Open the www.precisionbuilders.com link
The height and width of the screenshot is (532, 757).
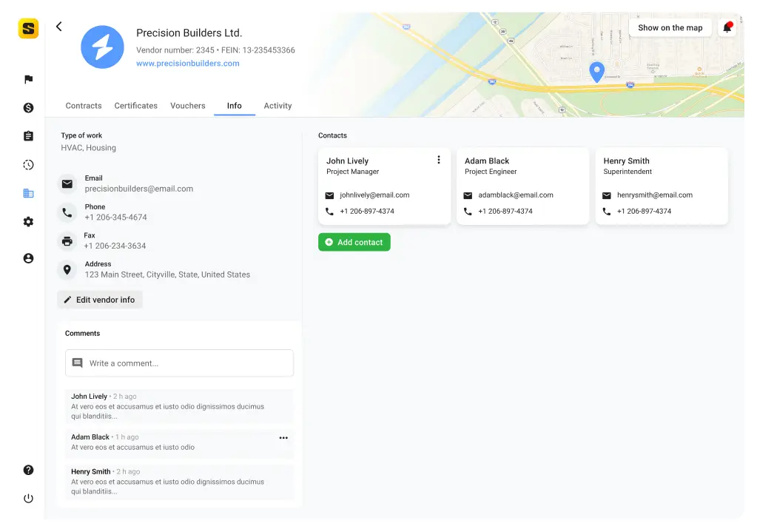tap(187, 64)
